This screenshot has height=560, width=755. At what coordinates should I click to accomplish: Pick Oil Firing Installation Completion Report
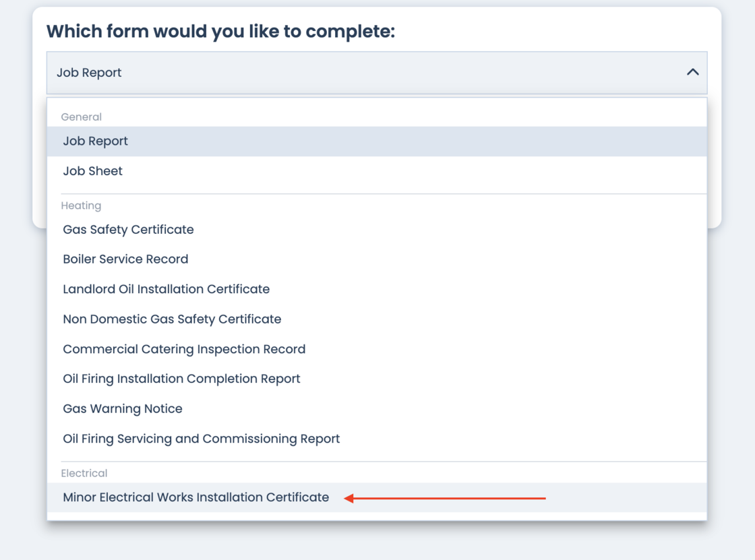pos(181,379)
